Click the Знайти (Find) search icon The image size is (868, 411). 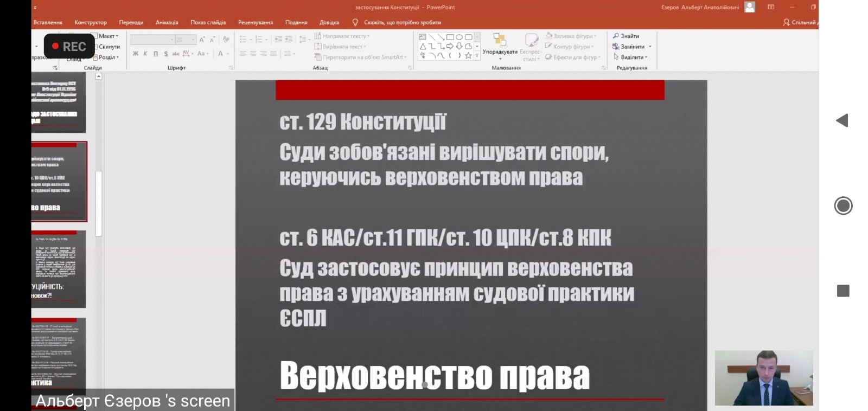click(616, 36)
